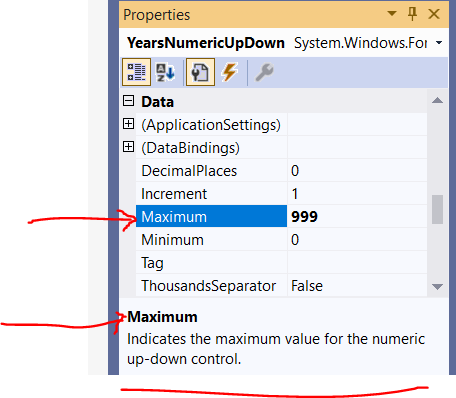The height and width of the screenshot is (398, 456).
Task: Expand the (ApplicationSettings) node
Action: [x=128, y=124]
